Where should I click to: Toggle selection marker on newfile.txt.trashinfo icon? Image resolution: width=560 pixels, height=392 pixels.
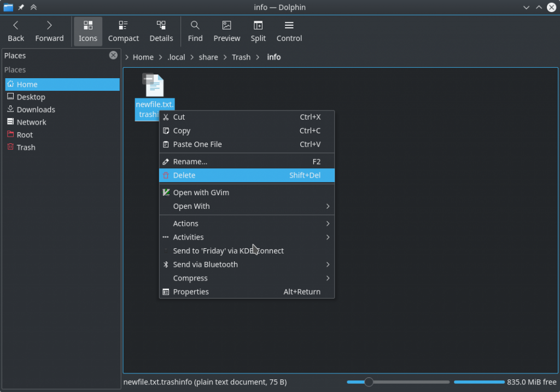pyautogui.click(x=148, y=79)
